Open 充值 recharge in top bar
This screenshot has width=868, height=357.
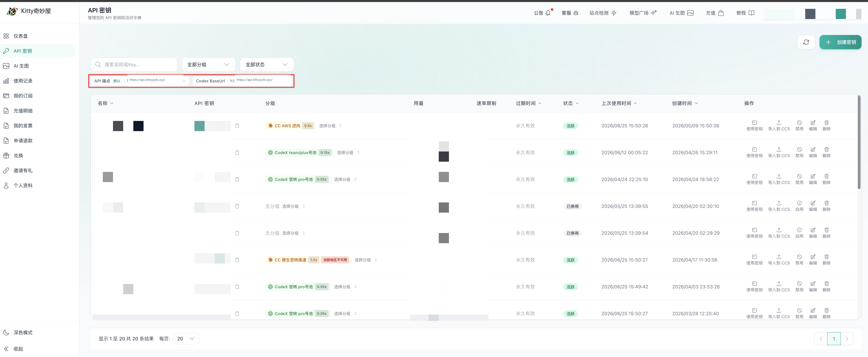tap(715, 13)
